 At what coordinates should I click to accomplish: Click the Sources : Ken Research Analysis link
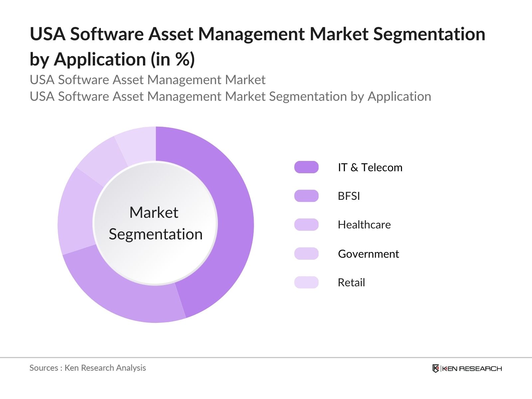[88, 368]
